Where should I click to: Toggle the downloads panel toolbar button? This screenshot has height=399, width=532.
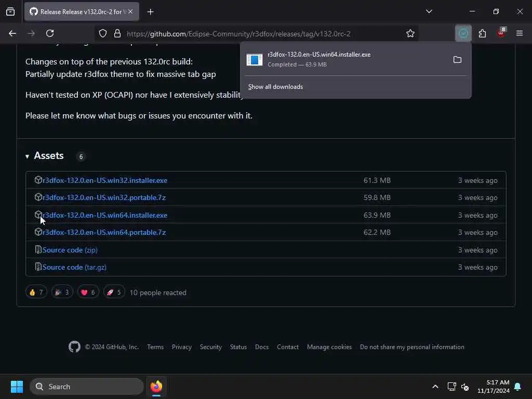463,33
